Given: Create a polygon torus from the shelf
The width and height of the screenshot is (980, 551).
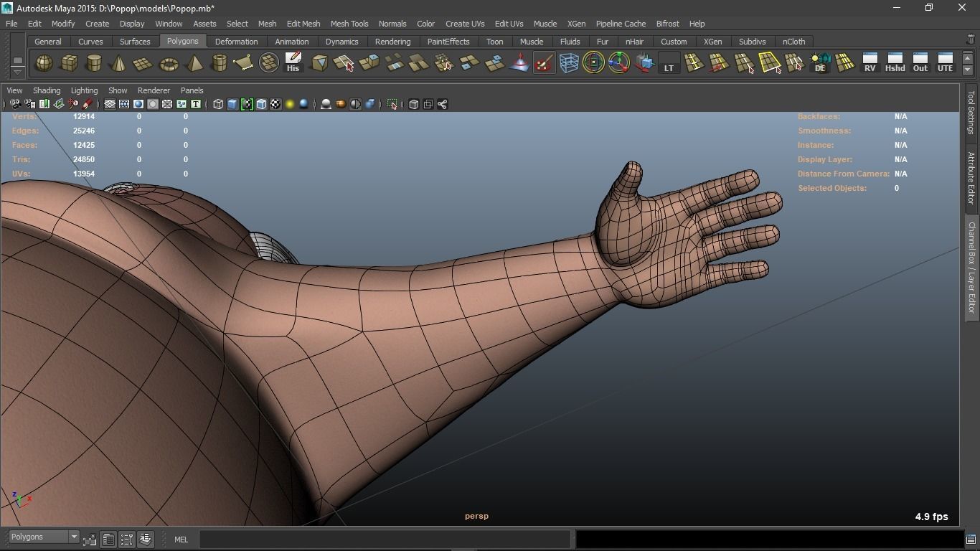Looking at the screenshot, I should [169, 63].
